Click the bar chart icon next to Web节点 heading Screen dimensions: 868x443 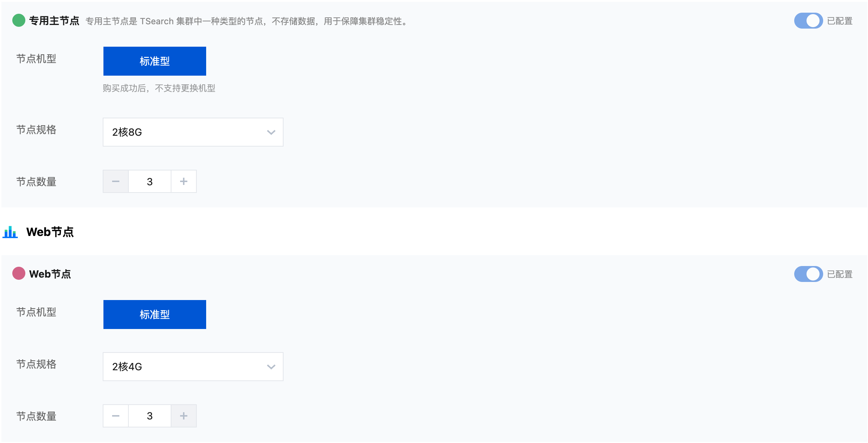(x=10, y=232)
